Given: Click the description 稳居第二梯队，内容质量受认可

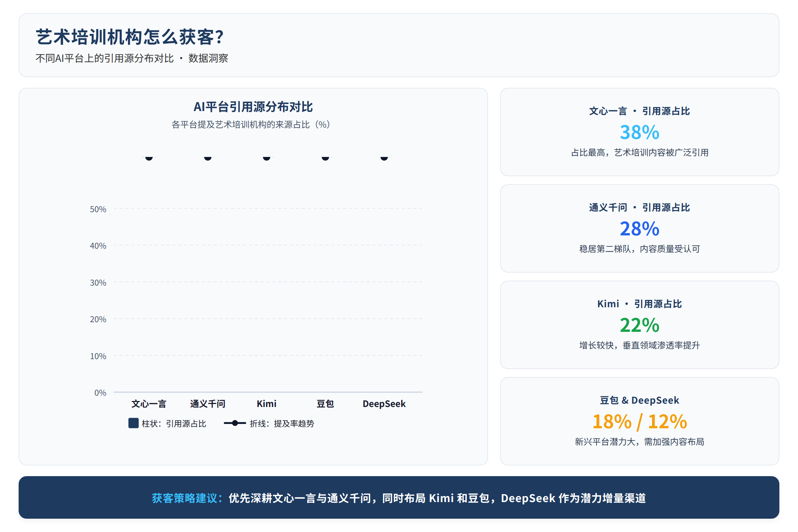Looking at the screenshot, I should (639, 249).
